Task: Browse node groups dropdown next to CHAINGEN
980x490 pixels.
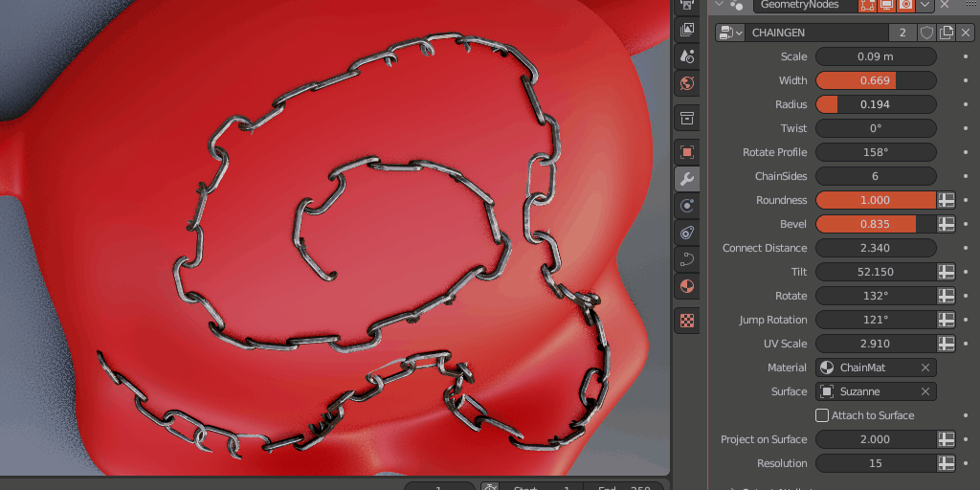Action: (730, 33)
